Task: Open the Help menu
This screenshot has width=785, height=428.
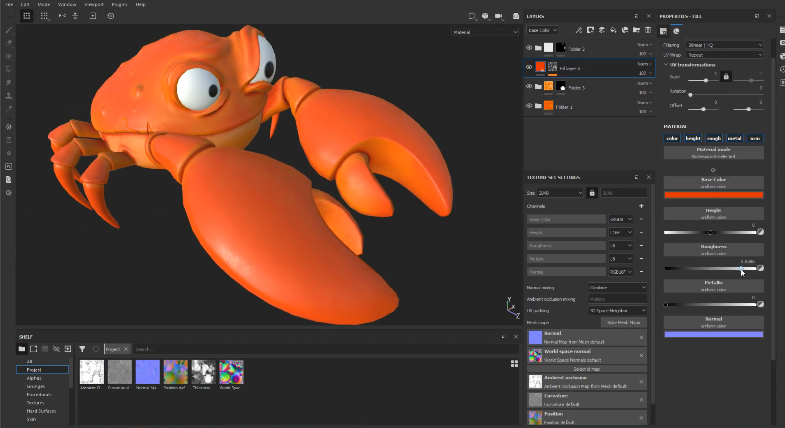Action: pyautogui.click(x=141, y=4)
